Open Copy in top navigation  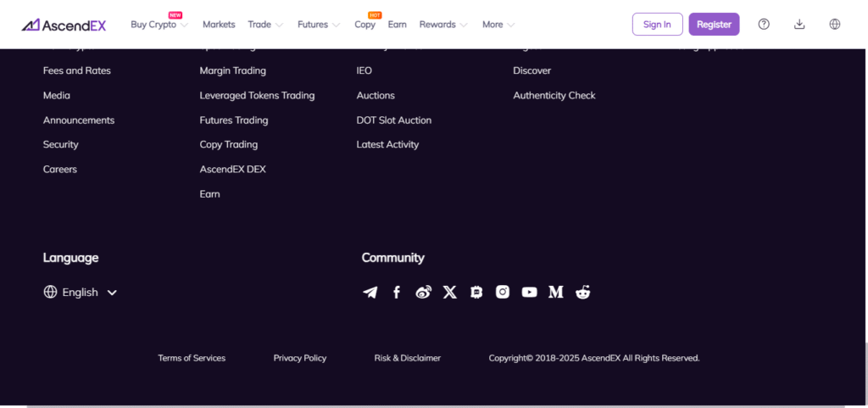click(364, 25)
